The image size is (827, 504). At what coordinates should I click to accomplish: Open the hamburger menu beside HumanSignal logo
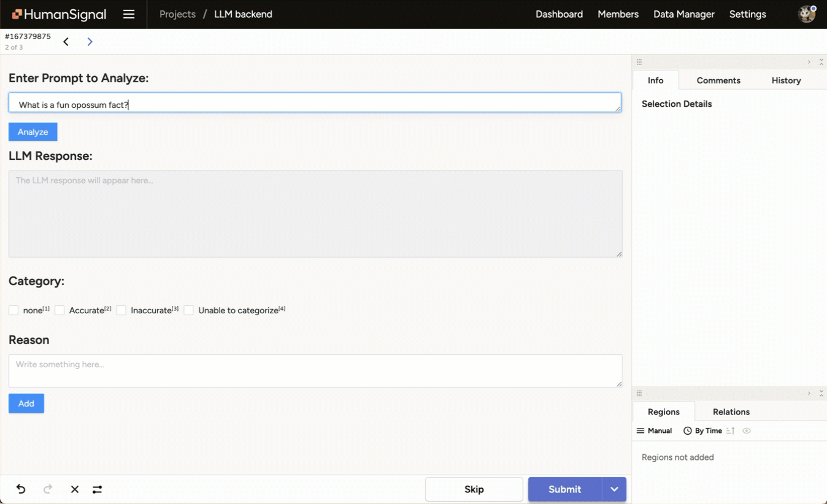point(129,13)
